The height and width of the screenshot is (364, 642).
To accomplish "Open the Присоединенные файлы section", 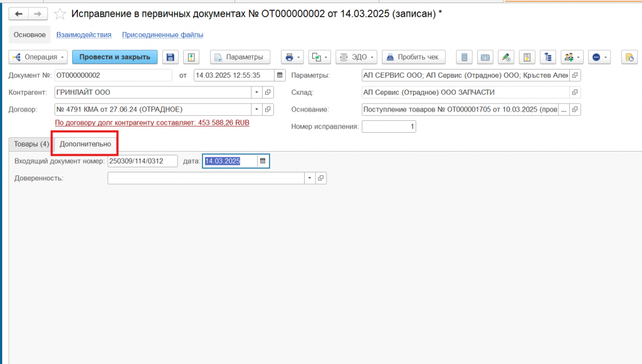I will click(162, 35).
